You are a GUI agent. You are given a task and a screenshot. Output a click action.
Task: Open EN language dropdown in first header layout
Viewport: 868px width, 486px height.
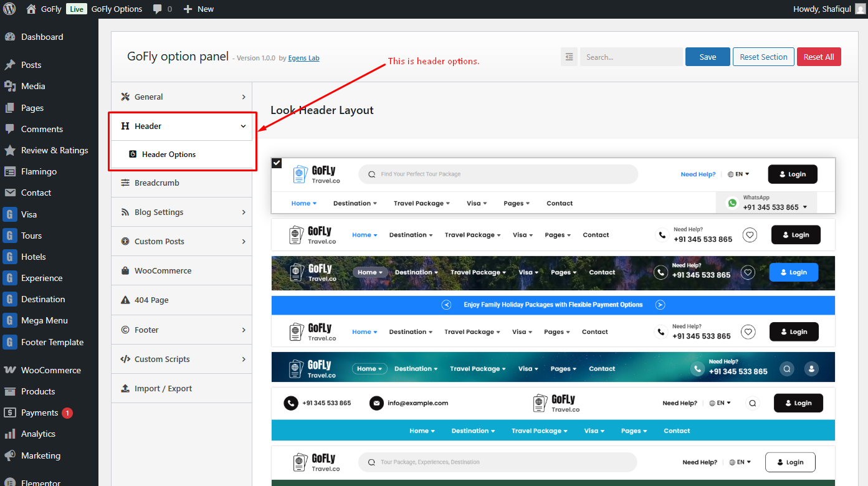click(x=738, y=174)
